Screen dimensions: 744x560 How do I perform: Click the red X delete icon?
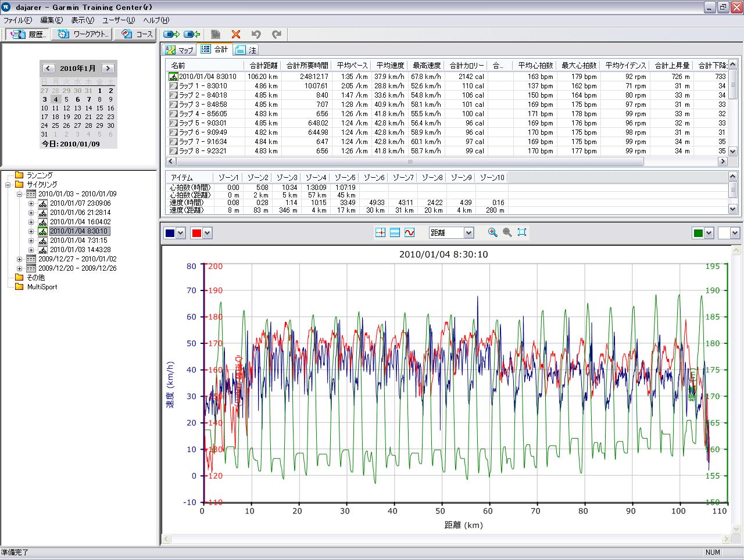(x=235, y=34)
